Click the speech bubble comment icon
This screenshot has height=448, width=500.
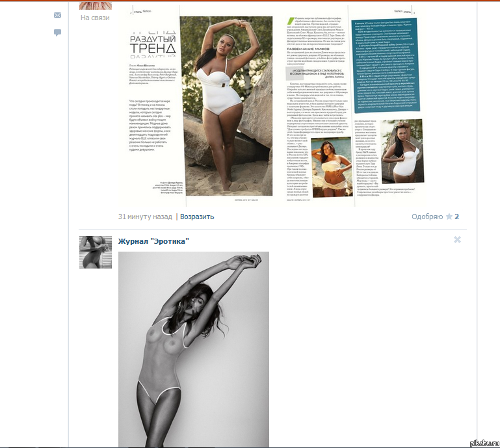coord(57,33)
